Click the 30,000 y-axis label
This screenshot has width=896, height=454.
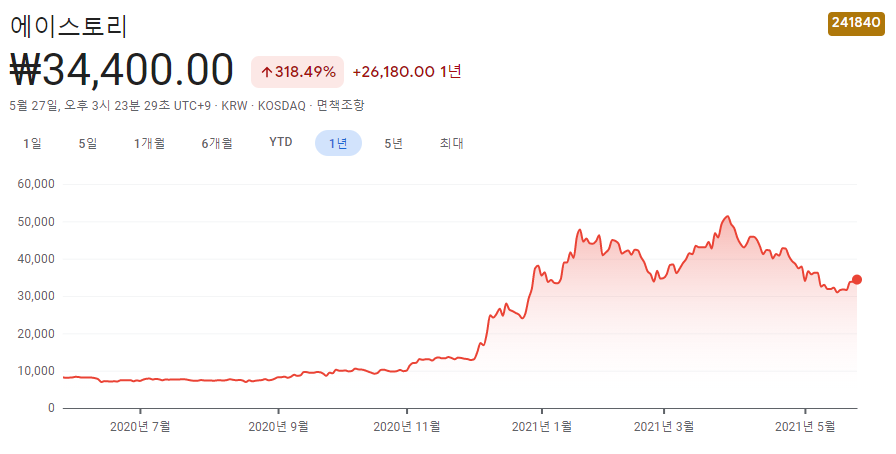point(36,296)
